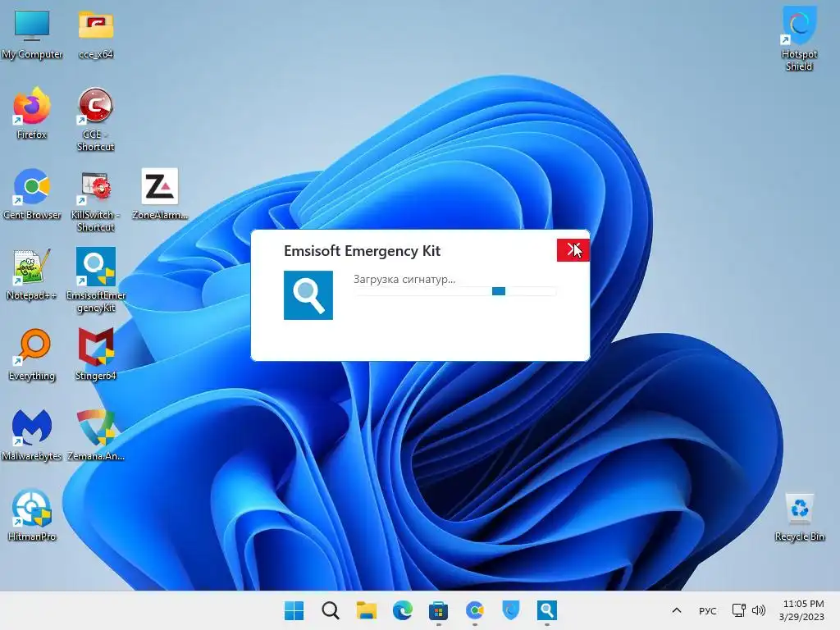Select the Everything search shortcut
The image size is (840, 630).
tap(32, 354)
